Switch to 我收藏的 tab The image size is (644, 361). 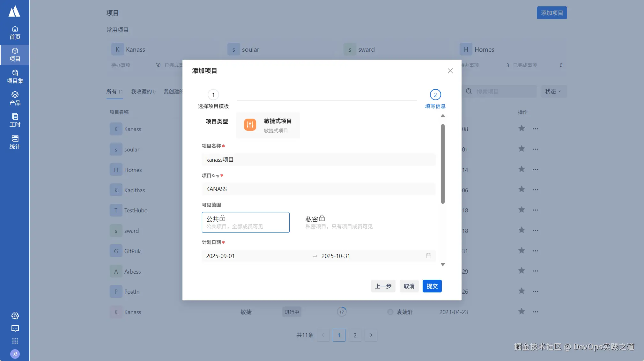(x=143, y=92)
